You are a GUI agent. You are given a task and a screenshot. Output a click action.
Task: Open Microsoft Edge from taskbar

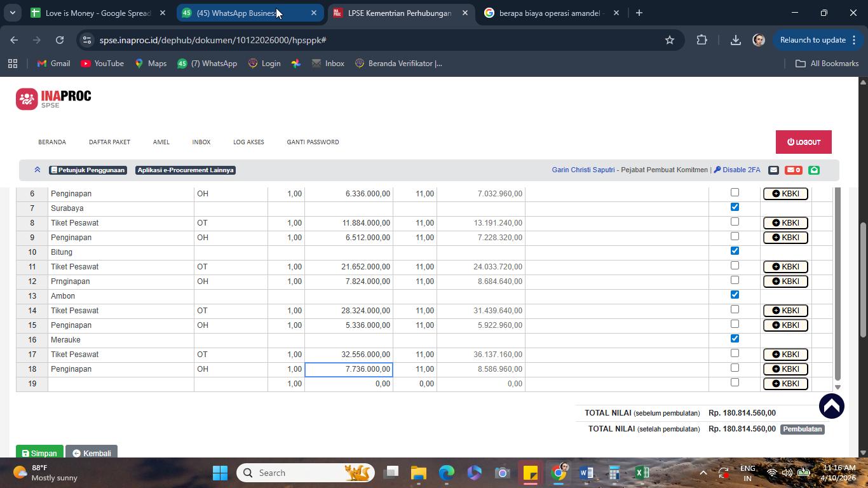[x=446, y=473]
